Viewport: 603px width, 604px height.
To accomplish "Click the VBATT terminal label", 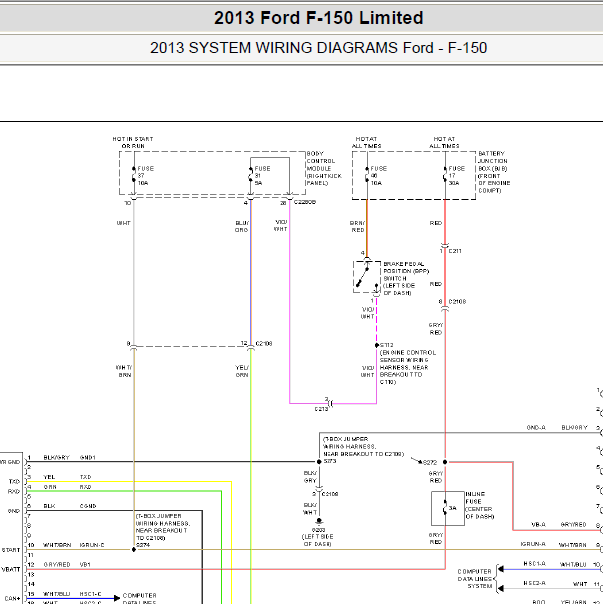I will pyautogui.click(x=10, y=569).
